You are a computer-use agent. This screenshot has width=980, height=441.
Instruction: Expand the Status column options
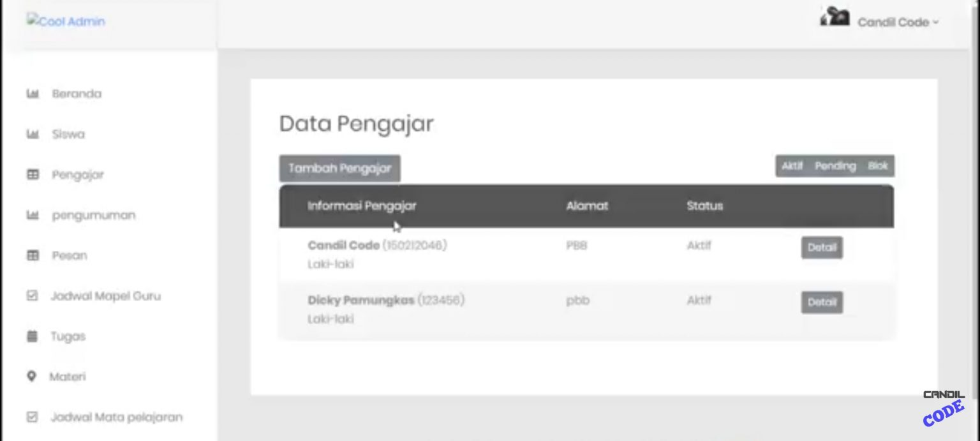[704, 206]
